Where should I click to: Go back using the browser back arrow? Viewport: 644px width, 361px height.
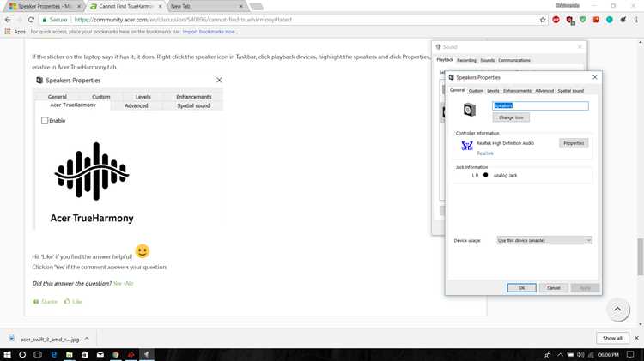[8, 20]
